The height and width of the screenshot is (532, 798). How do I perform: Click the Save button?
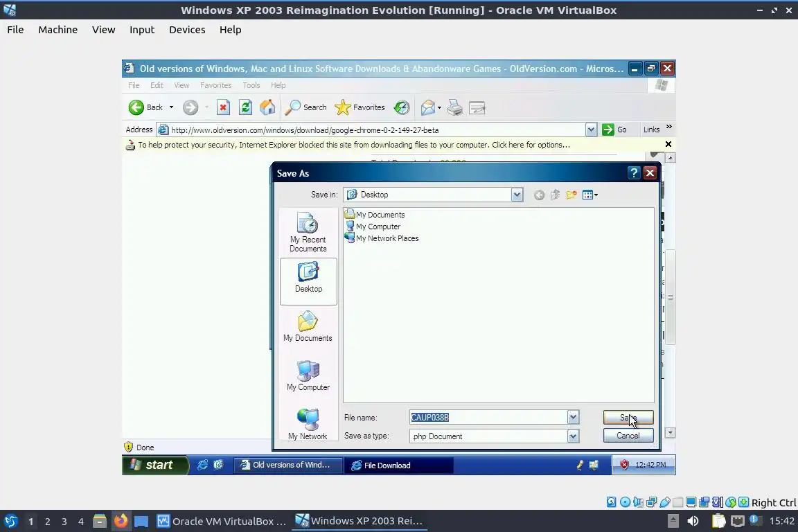tap(628, 418)
